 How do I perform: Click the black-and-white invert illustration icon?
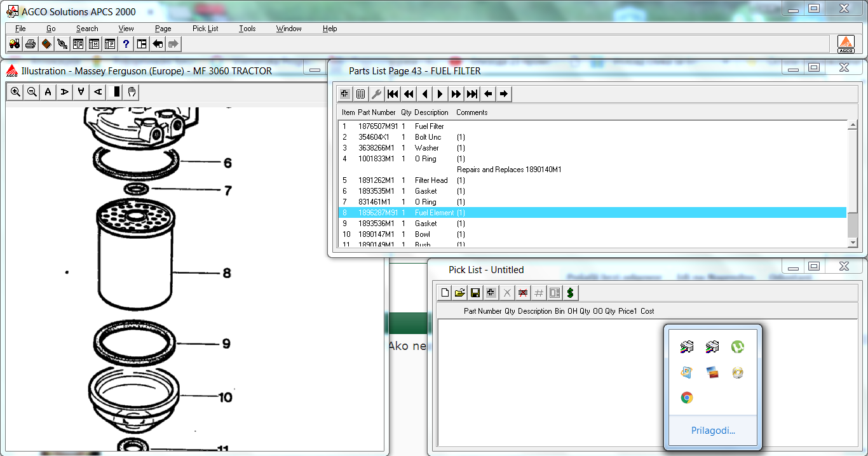pyautogui.click(x=116, y=92)
